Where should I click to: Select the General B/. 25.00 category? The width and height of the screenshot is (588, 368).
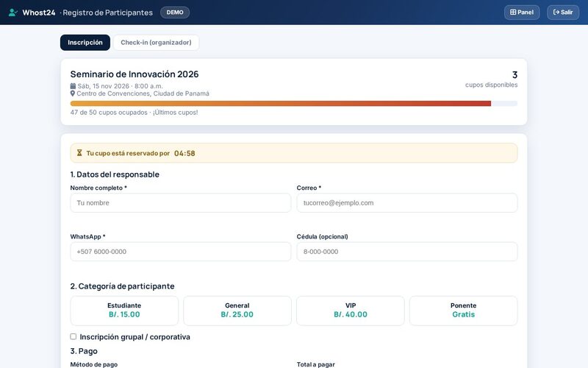[237, 311]
